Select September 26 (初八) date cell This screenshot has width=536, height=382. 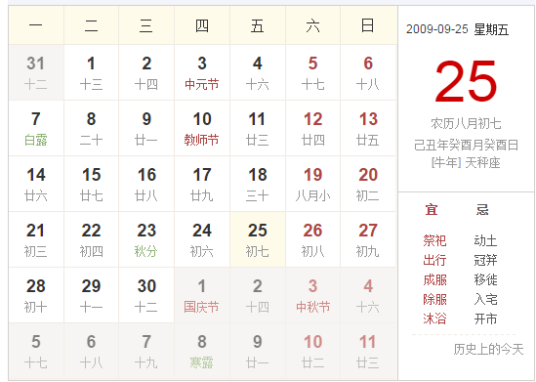pos(313,239)
